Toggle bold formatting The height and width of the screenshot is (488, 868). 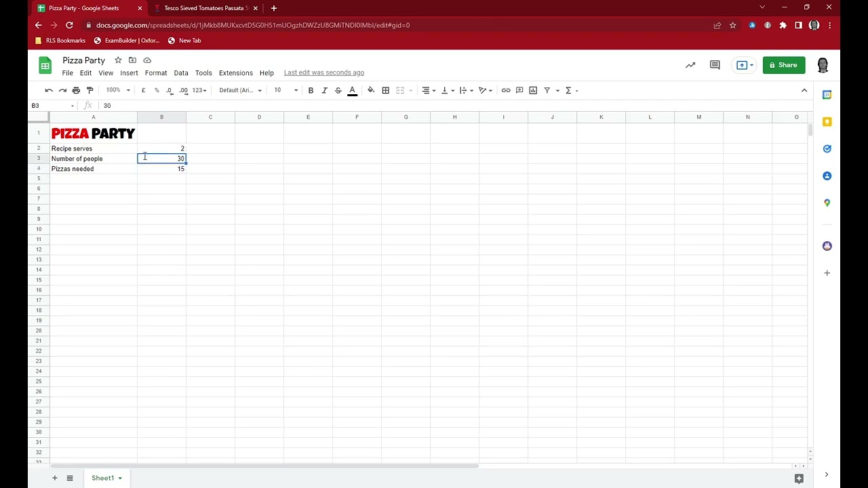(311, 90)
